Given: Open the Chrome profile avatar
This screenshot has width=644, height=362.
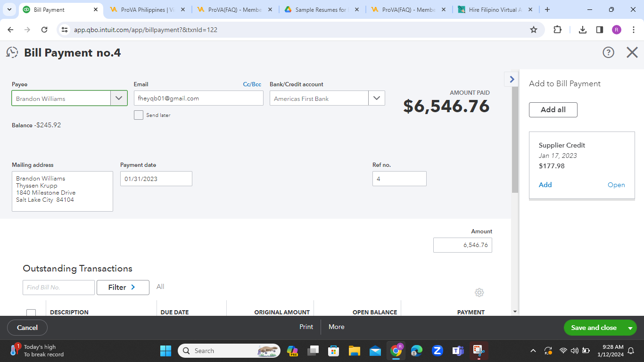Looking at the screenshot, I should pyautogui.click(x=617, y=30).
